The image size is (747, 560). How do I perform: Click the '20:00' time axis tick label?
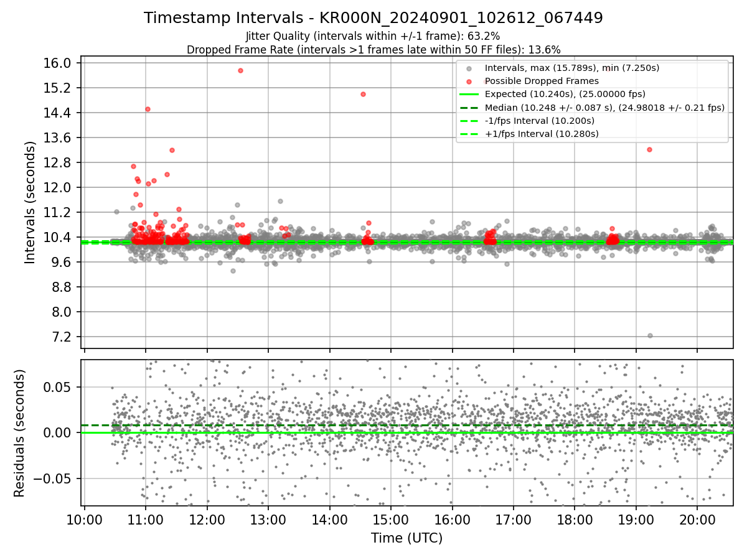pos(697,519)
